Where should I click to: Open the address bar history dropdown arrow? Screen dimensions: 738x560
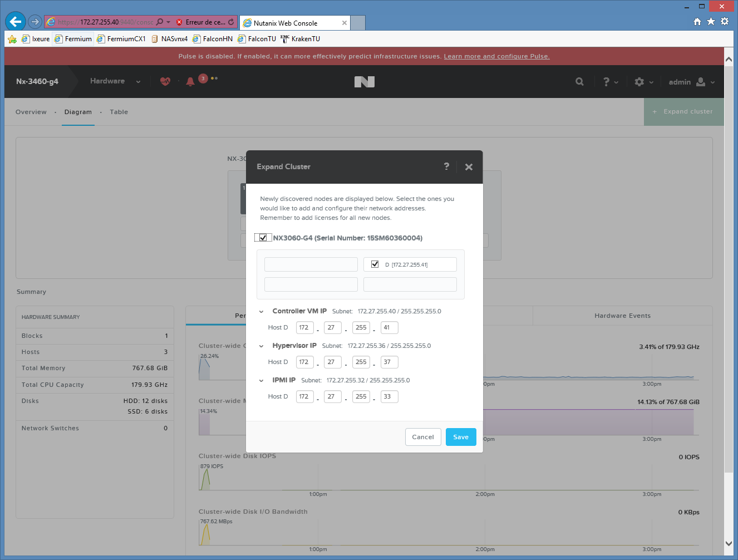pos(168,22)
